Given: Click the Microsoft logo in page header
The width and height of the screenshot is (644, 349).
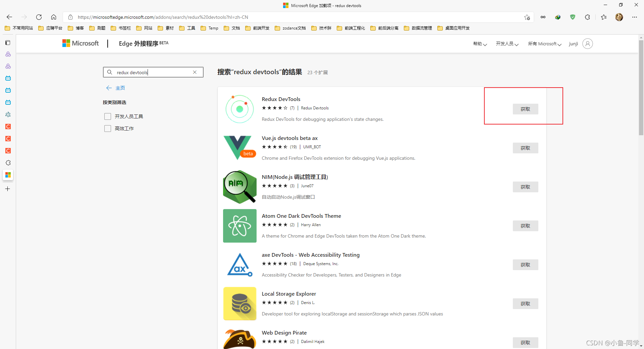Looking at the screenshot, I should point(80,43).
